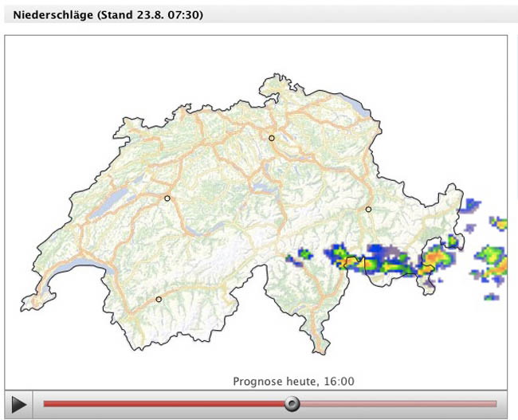This screenshot has width=518, height=420.
Task: Jump to the unplayed light-red timeline section
Action: [x=398, y=404]
